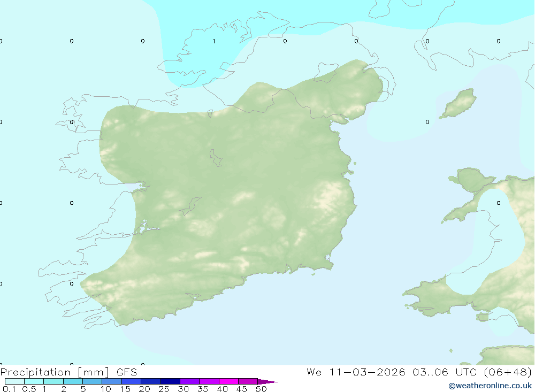Click the "We 11-03-2026 03..06 UTC (06+48)" timestamp
535x392 pixels.
419,372
